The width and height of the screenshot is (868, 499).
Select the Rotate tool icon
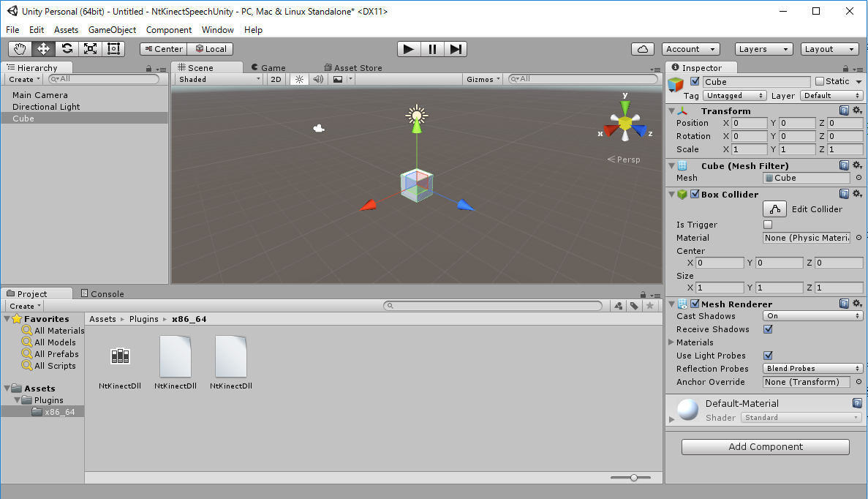(x=67, y=49)
